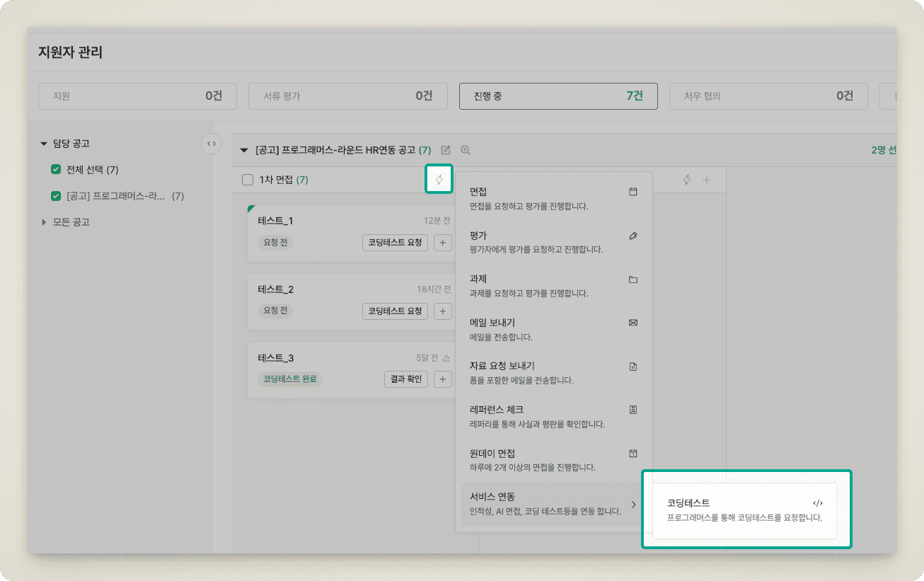The width and height of the screenshot is (924, 581).
Task: Click the plus icon on 테스트_3 card
Action: click(x=443, y=379)
